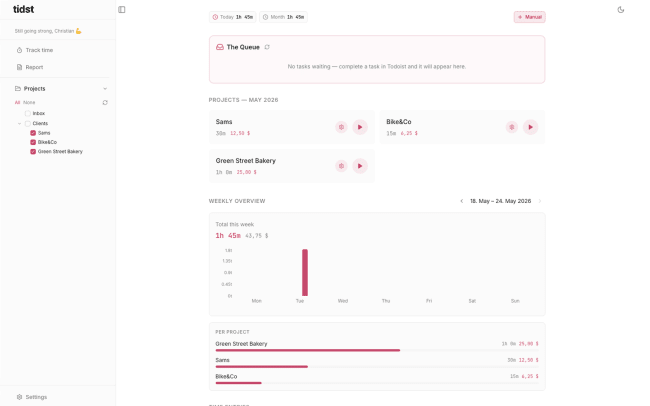Viewport: 650px width, 406px height.
Task: Click the Today clock icon
Action: (215, 17)
